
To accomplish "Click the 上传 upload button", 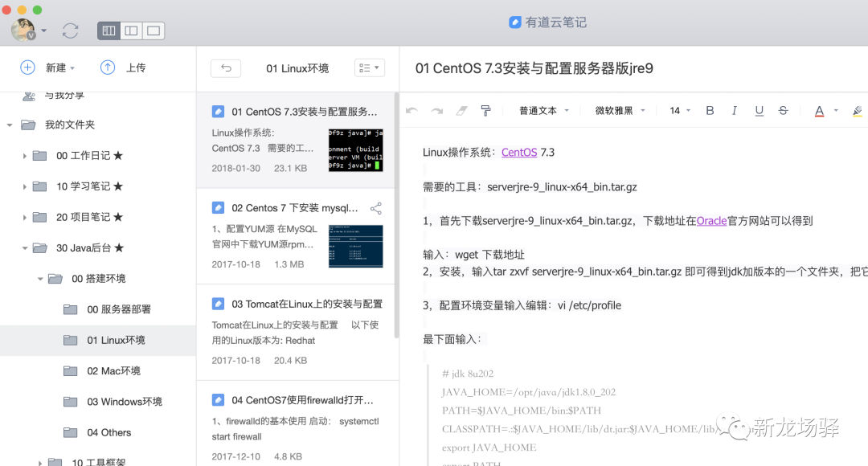I will click(123, 67).
